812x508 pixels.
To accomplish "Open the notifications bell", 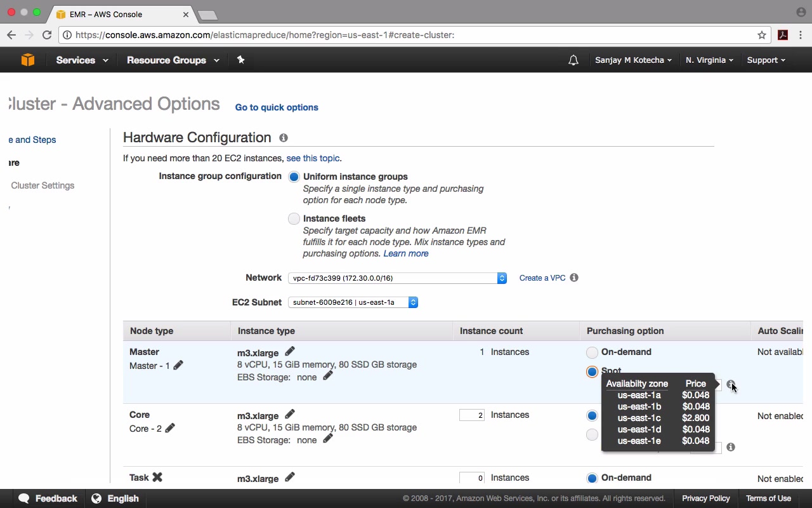I will tap(573, 60).
